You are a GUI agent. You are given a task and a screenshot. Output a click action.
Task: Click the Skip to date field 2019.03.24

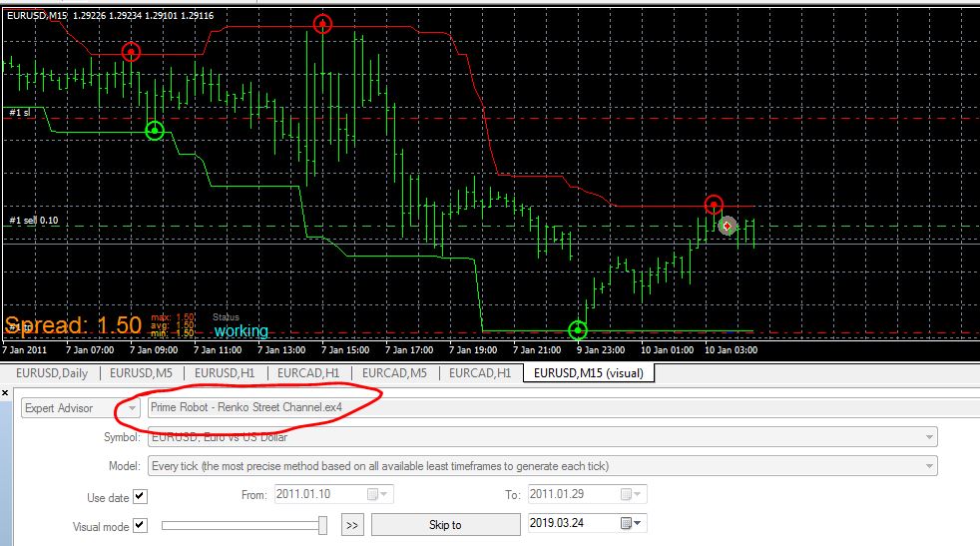click(x=587, y=523)
